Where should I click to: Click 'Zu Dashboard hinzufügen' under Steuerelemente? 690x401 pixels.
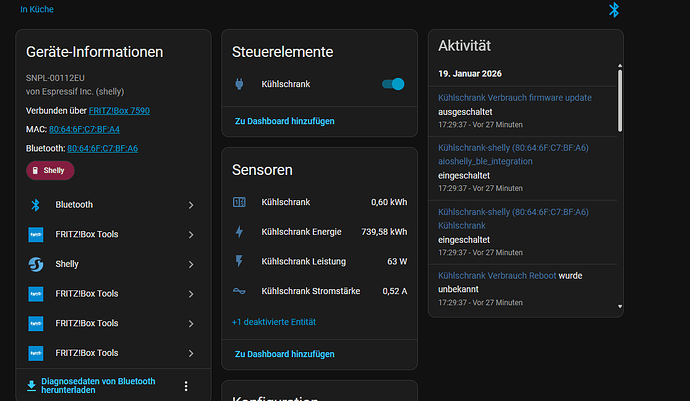click(x=285, y=121)
